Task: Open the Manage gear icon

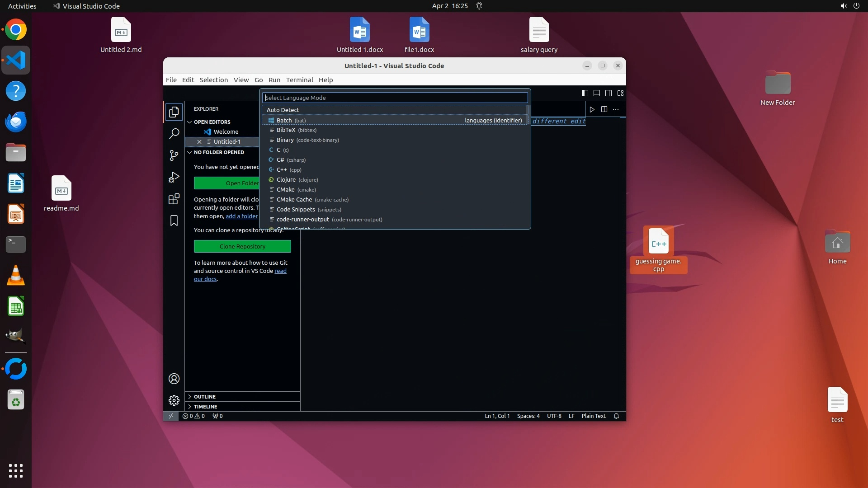Action: pyautogui.click(x=174, y=400)
